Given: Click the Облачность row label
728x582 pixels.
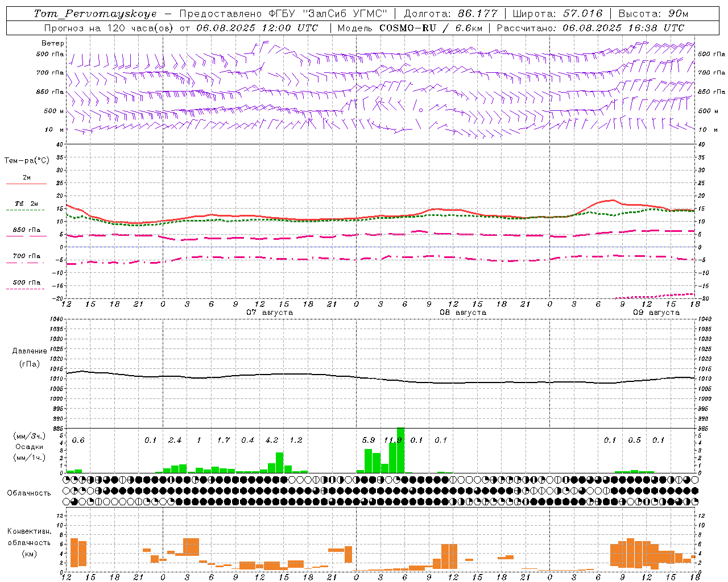Looking at the screenshot, I should coord(29,493).
